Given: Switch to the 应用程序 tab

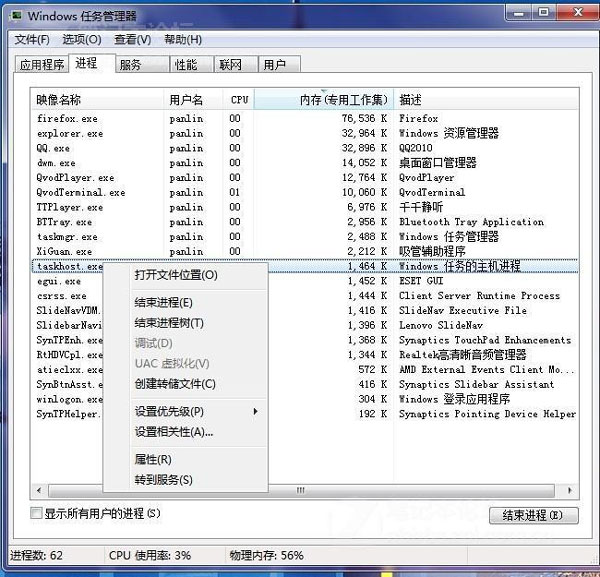Looking at the screenshot, I should coord(41,65).
